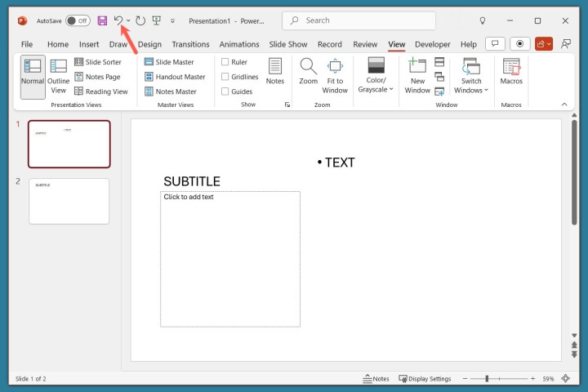Toggle Notes pane in status bar
588x392 pixels.
(x=376, y=379)
